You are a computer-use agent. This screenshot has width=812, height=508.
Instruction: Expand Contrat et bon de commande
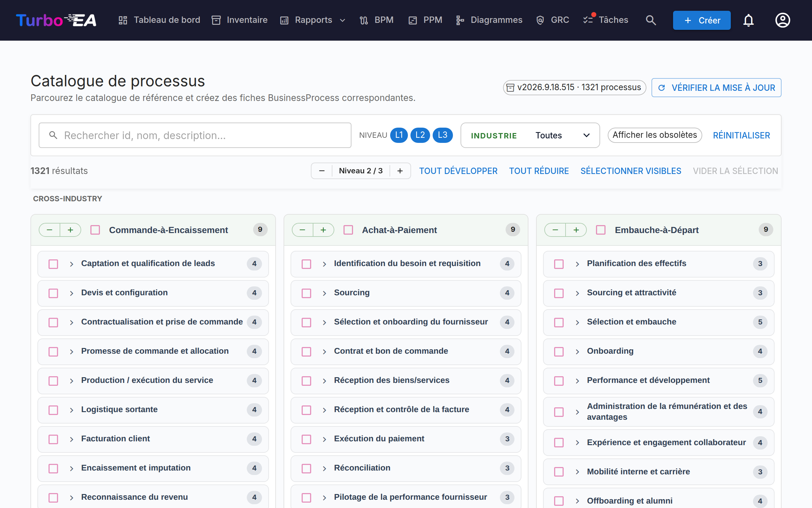(x=324, y=351)
